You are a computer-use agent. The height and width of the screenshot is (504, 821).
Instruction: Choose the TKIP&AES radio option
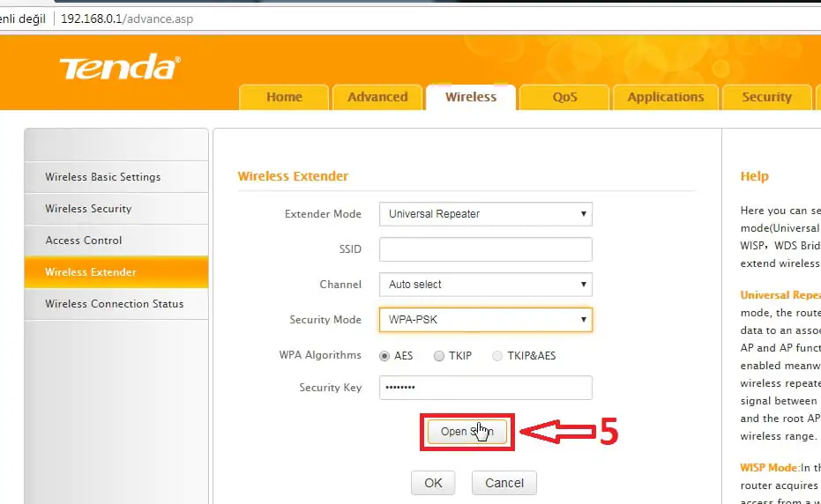point(497,356)
